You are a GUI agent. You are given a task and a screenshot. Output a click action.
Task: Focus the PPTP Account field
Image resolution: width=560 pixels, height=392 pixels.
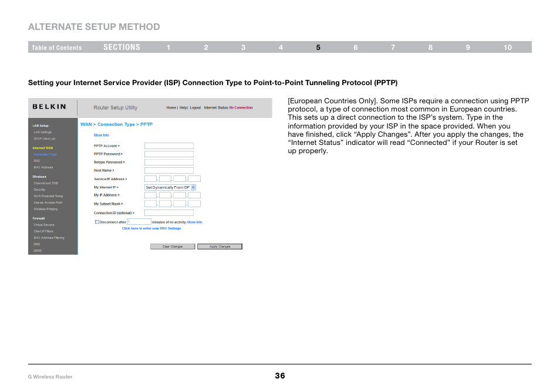(x=169, y=146)
